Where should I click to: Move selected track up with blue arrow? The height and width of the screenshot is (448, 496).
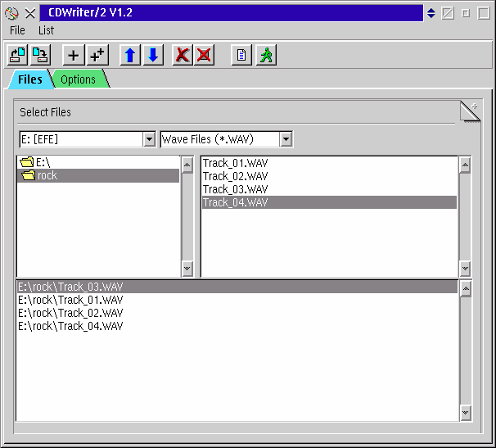[x=130, y=56]
